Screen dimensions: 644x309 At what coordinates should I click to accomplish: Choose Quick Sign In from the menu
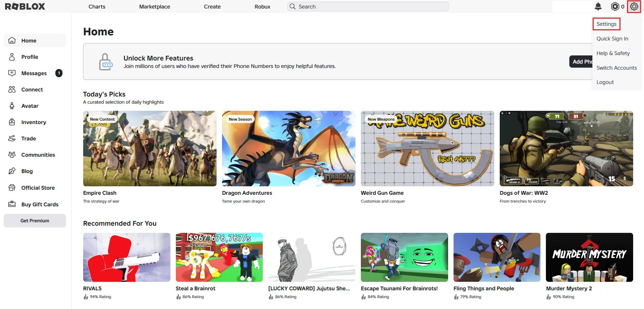click(612, 38)
